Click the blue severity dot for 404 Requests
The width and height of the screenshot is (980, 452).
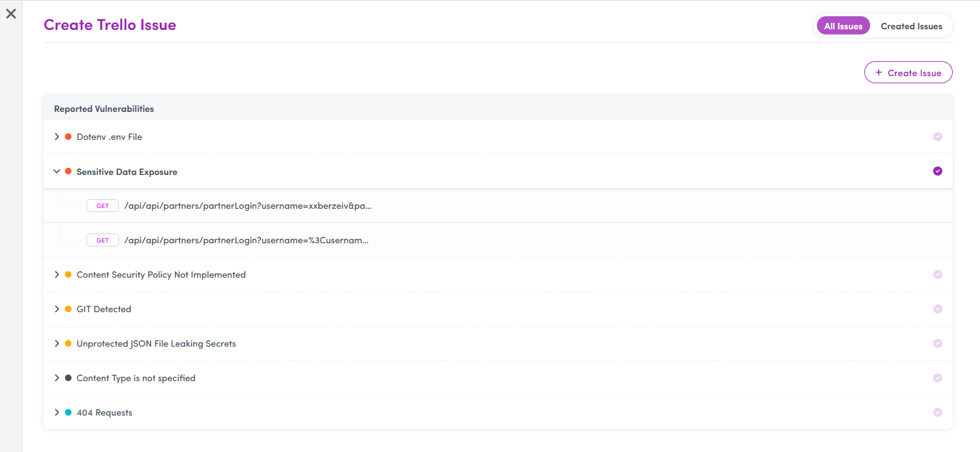click(x=68, y=413)
